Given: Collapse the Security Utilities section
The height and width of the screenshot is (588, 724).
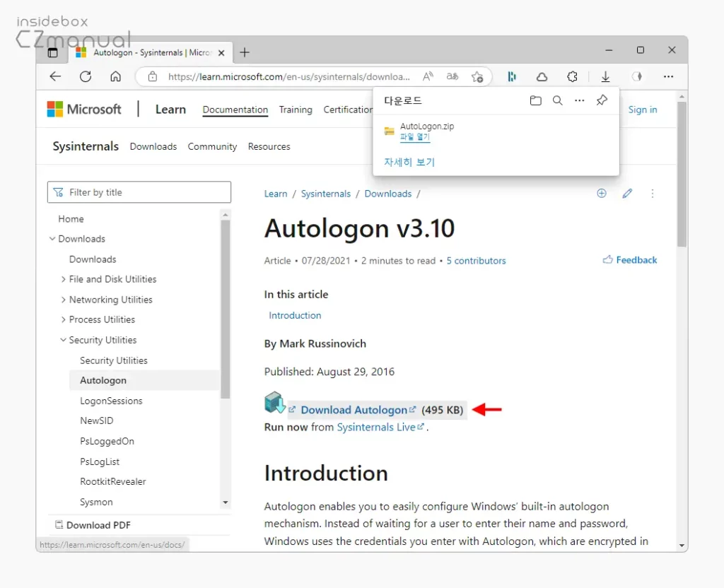Looking at the screenshot, I should (x=64, y=340).
